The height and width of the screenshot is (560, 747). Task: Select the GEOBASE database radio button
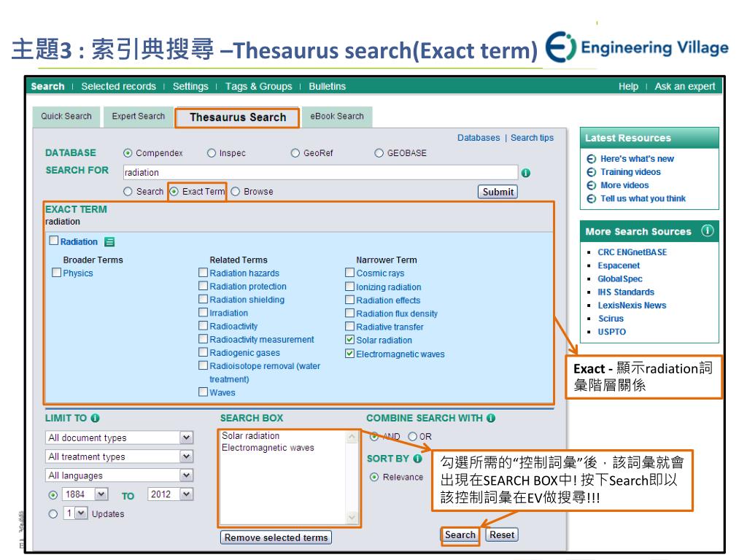pos(379,153)
